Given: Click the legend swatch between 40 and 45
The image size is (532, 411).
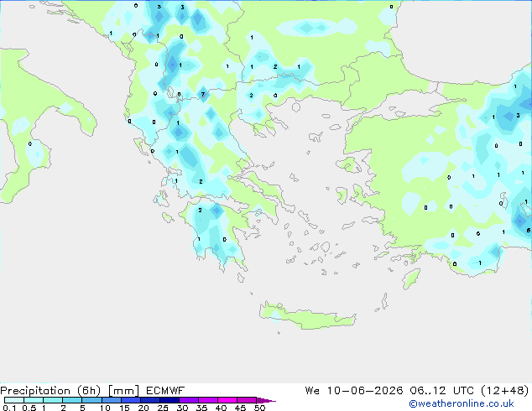Looking at the screenshot, I should pyautogui.click(x=227, y=400).
